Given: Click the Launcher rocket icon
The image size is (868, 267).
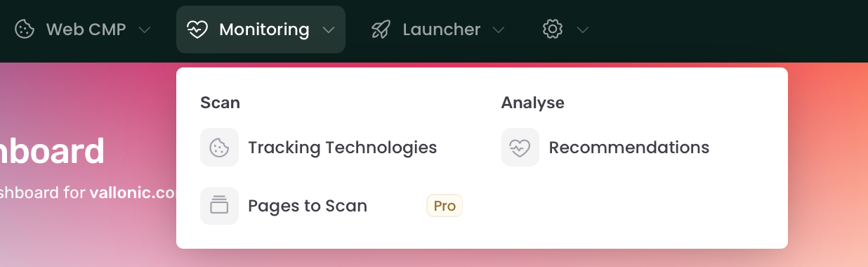Looking at the screenshot, I should (381, 30).
